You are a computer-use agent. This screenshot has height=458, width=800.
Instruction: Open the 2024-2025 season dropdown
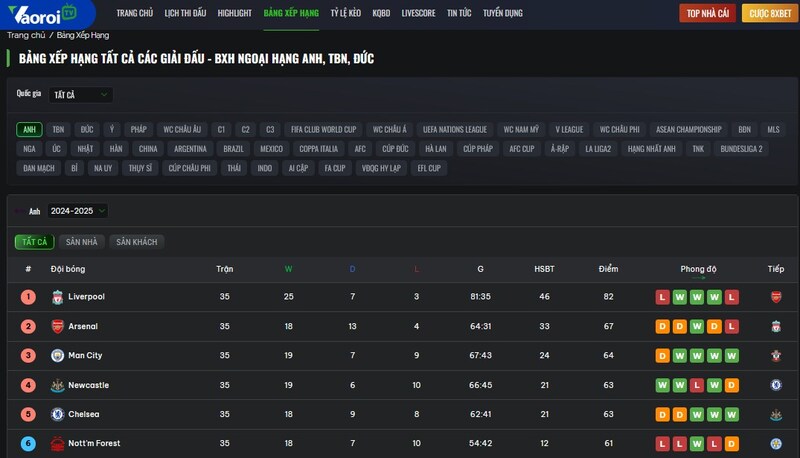tap(78, 211)
